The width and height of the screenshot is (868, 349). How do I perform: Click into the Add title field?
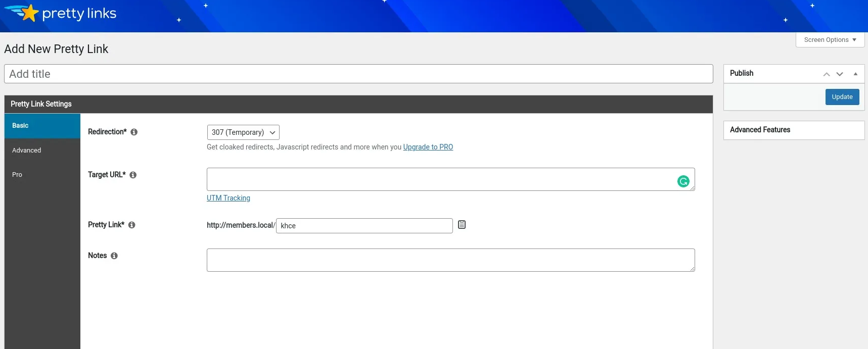tap(358, 74)
